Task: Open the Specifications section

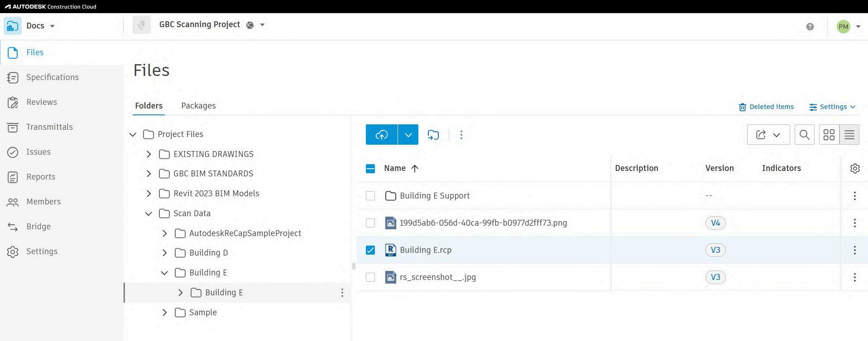Action: (x=53, y=77)
